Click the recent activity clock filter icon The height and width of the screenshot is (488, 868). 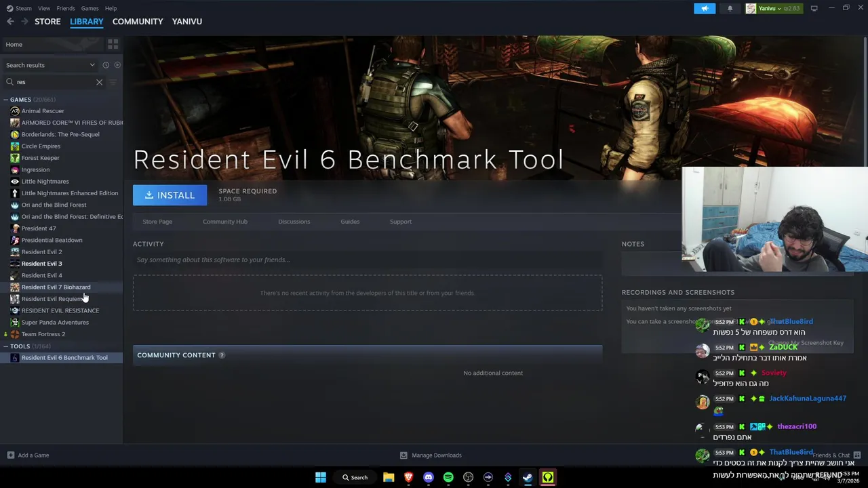[x=106, y=65]
